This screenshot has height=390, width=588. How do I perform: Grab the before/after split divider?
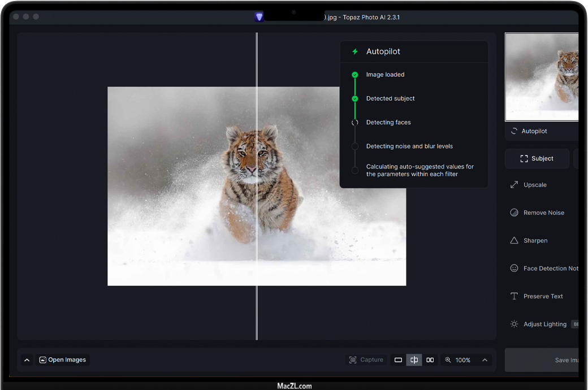point(257,187)
